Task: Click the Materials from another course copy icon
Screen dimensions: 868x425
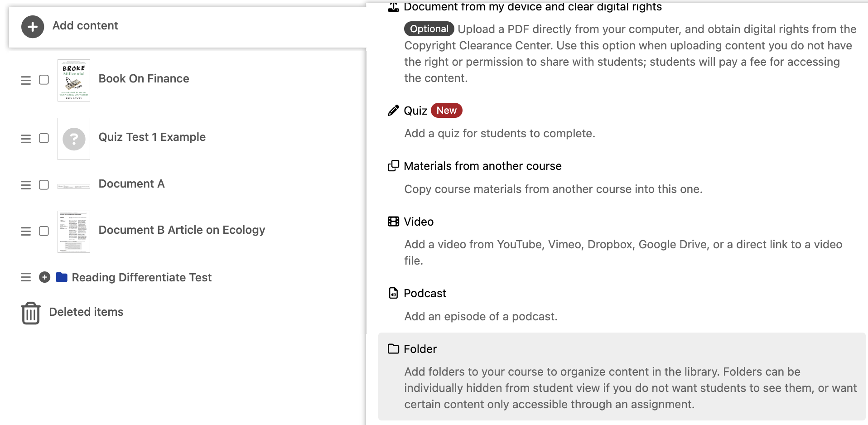Action: [x=393, y=166]
